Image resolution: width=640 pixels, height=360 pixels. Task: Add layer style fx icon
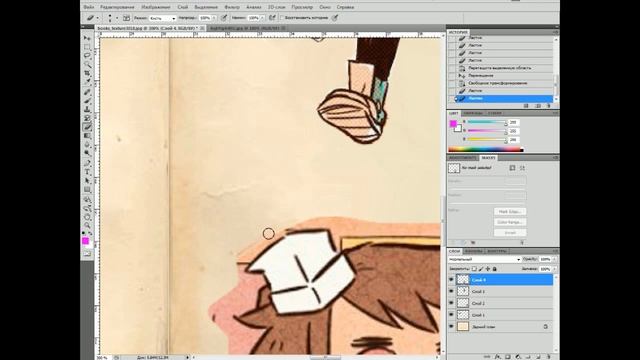[498, 357]
